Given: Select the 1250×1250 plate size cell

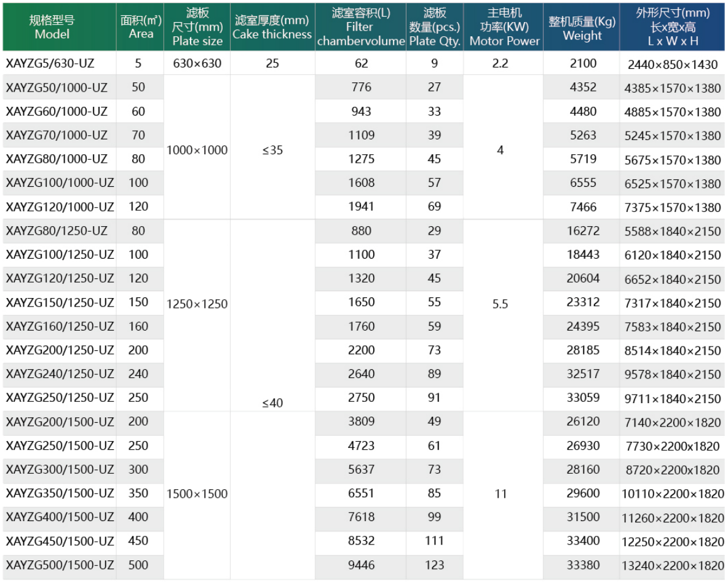Looking at the screenshot, I should pyautogui.click(x=197, y=304).
